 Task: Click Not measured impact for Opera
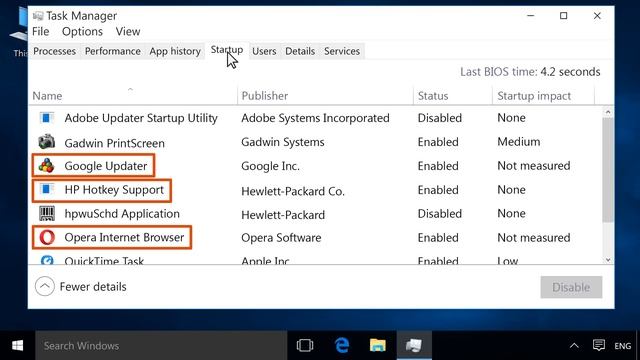click(x=533, y=238)
